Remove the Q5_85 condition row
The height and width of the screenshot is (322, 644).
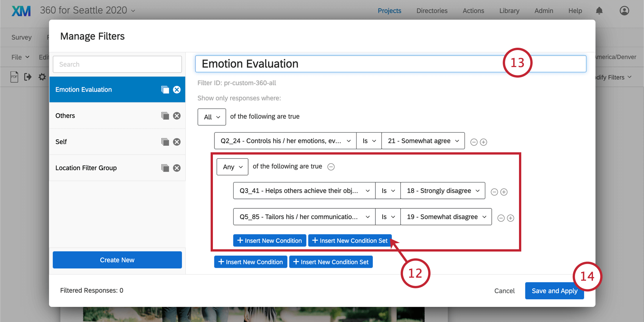(x=501, y=218)
